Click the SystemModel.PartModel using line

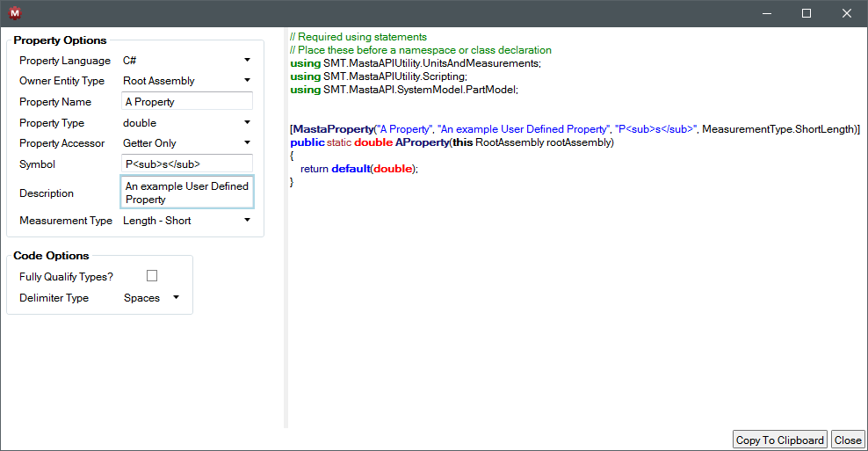404,90
